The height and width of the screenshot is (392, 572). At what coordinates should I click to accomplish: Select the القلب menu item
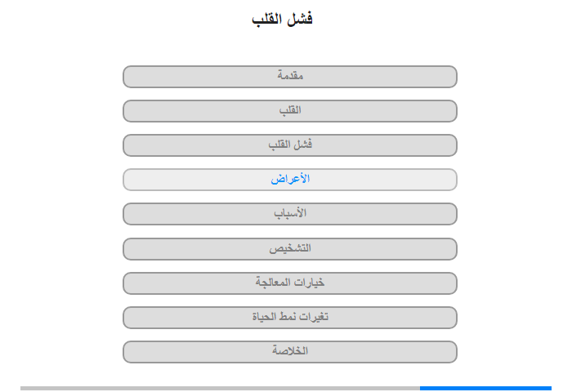tap(290, 111)
